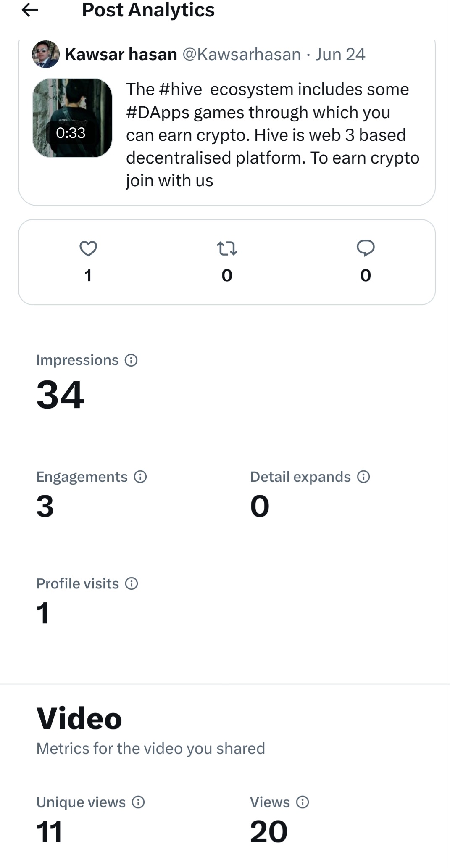Tap the Kawsar hasan display name
The height and width of the screenshot is (868, 450).
(x=121, y=54)
